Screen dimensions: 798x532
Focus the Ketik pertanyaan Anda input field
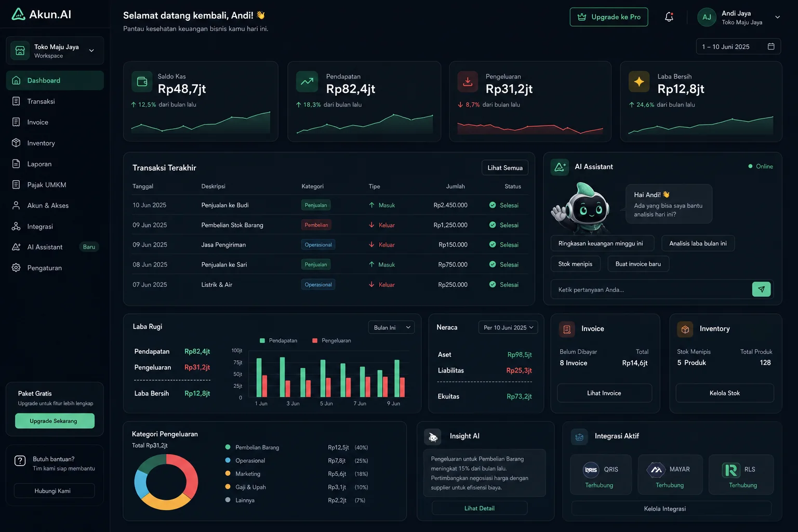(651, 289)
